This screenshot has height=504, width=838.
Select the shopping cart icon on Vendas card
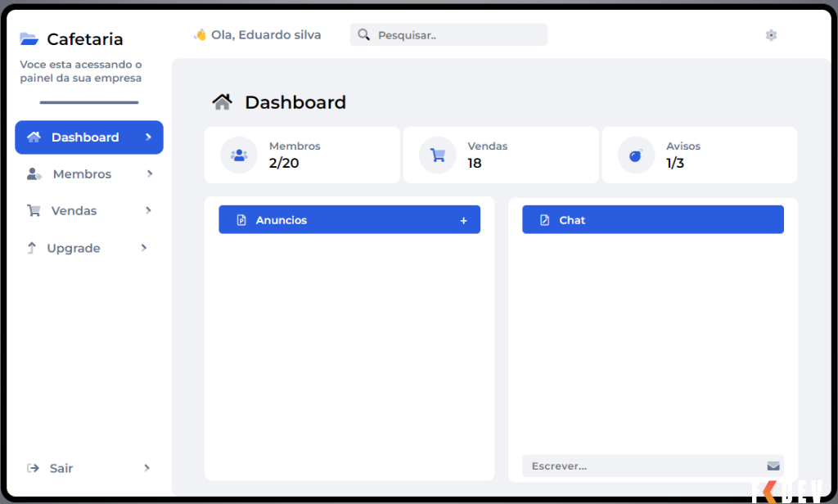[x=437, y=155]
